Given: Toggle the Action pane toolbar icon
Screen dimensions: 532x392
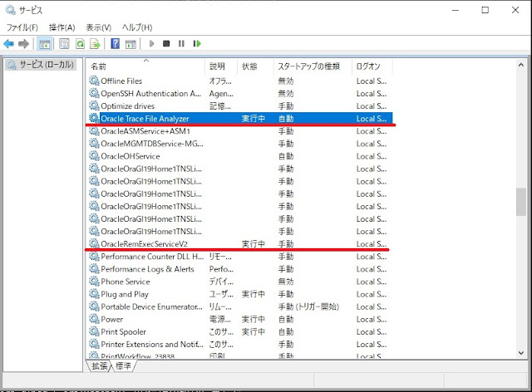Looking at the screenshot, I should 131,44.
